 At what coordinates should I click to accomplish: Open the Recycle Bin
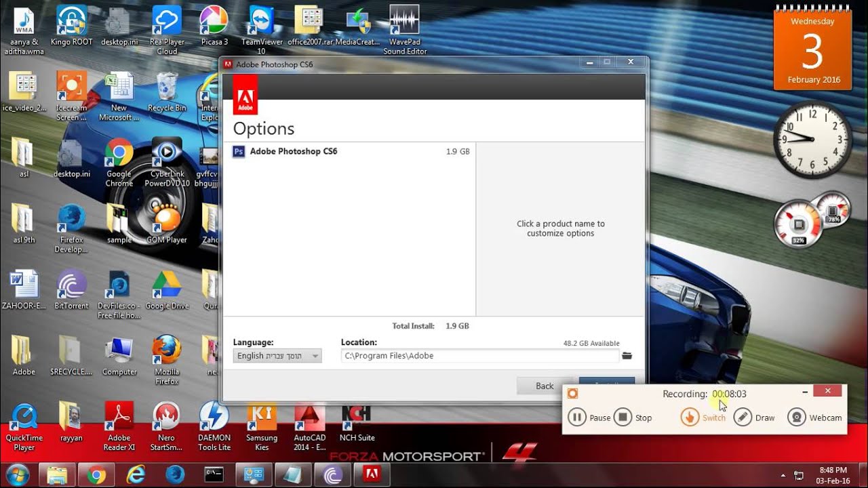167,92
